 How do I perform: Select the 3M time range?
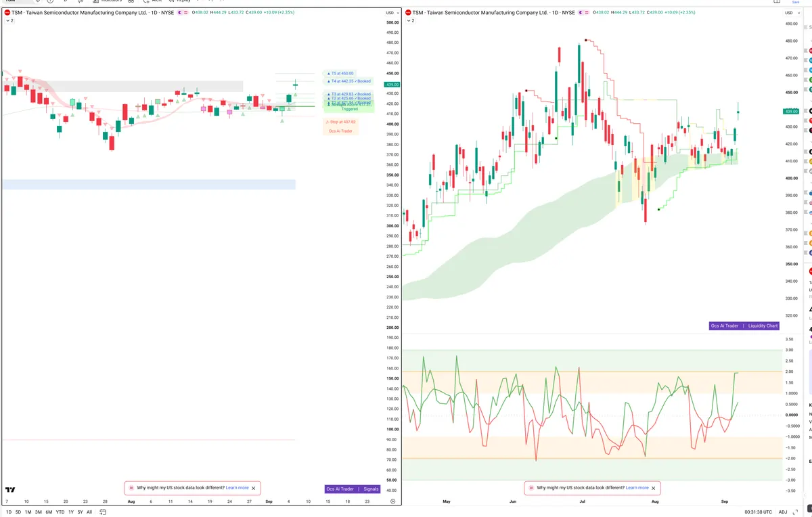coord(38,512)
